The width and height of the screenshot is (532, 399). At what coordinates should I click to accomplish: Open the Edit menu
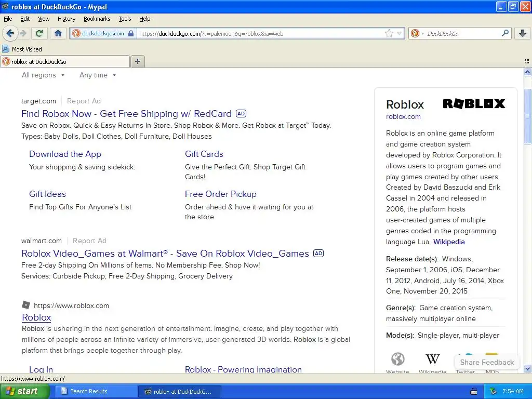pos(25,19)
